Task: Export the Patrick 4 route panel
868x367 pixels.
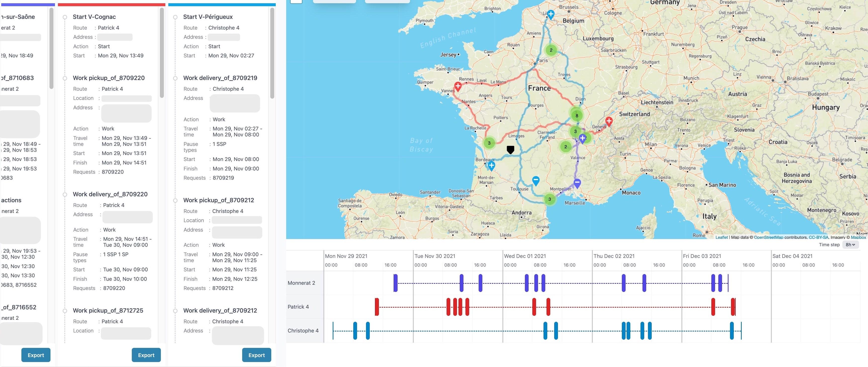Action: [x=146, y=355]
